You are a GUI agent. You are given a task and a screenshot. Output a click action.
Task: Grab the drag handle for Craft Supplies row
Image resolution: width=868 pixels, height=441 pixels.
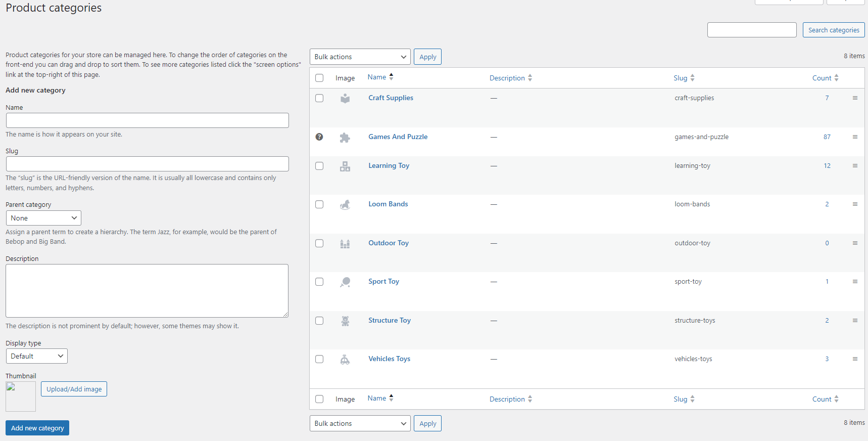[855, 98]
